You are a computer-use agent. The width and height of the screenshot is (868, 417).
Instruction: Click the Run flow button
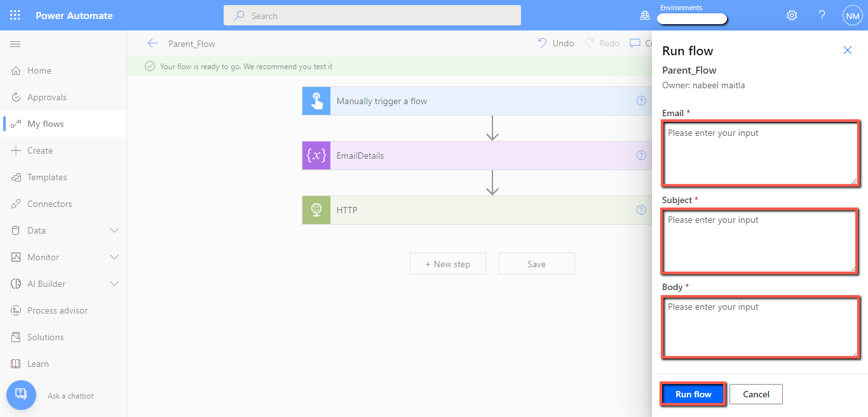click(x=693, y=394)
